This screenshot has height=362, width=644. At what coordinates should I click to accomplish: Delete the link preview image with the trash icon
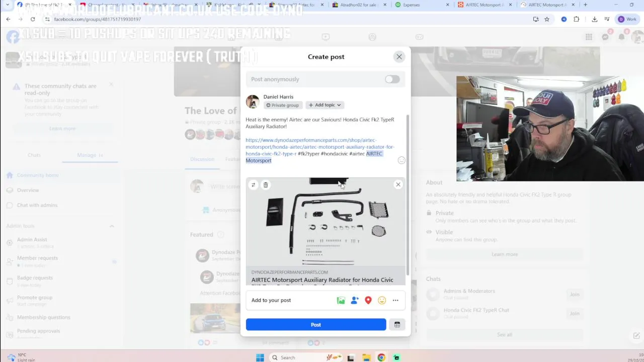[266, 185]
